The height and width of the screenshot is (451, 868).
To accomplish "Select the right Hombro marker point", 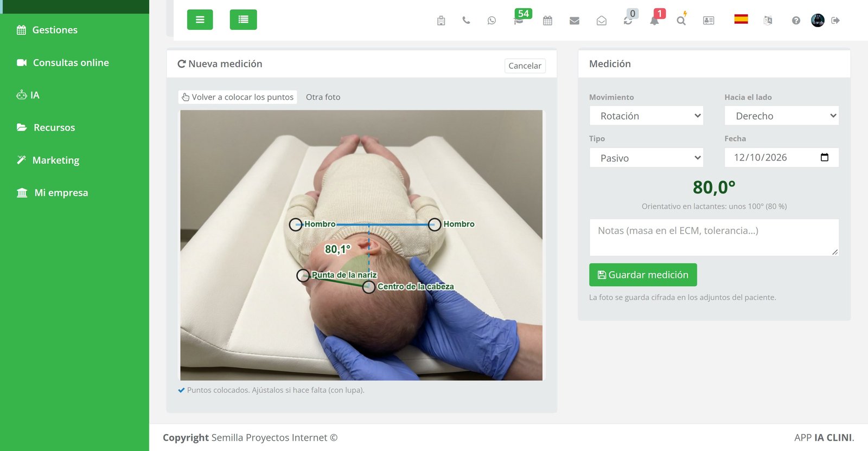I will click(x=435, y=224).
